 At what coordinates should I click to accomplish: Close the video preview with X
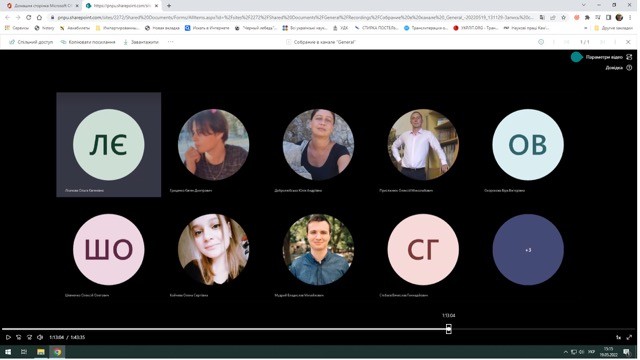(x=628, y=42)
